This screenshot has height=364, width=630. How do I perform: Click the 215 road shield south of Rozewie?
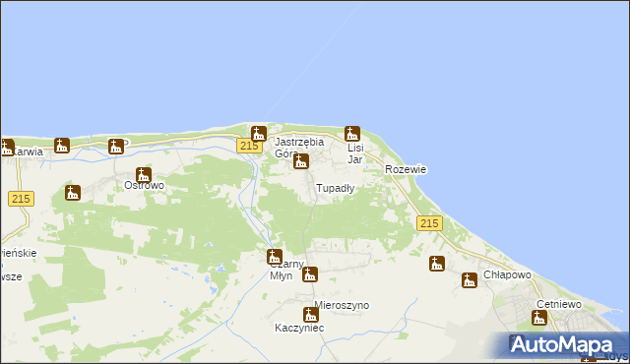[x=429, y=223]
